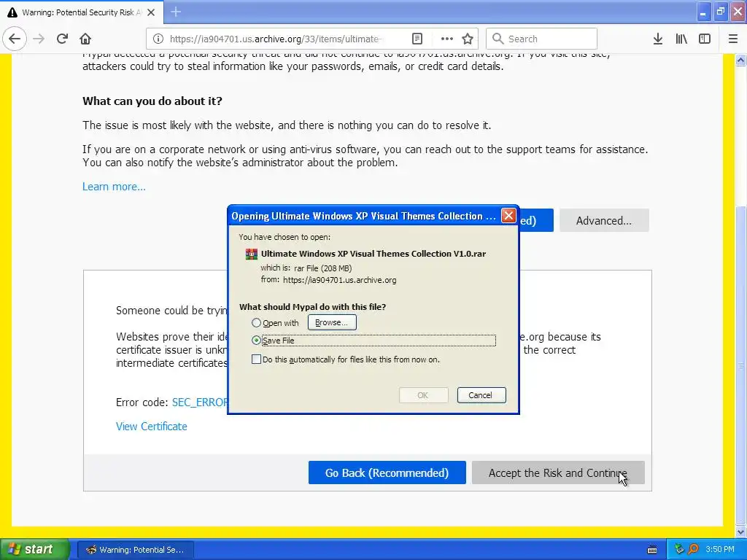This screenshot has width=747, height=560.
Task: Click the rar file name in the dialog
Action: point(373,254)
